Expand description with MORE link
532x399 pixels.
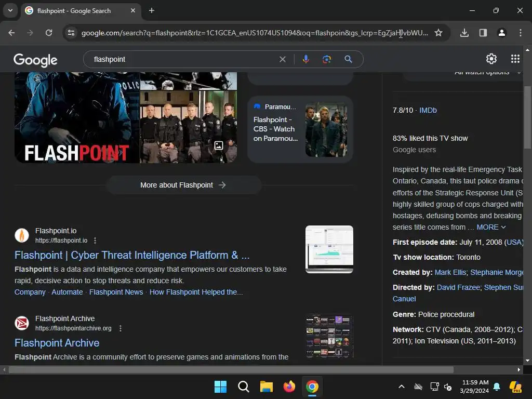(x=491, y=227)
